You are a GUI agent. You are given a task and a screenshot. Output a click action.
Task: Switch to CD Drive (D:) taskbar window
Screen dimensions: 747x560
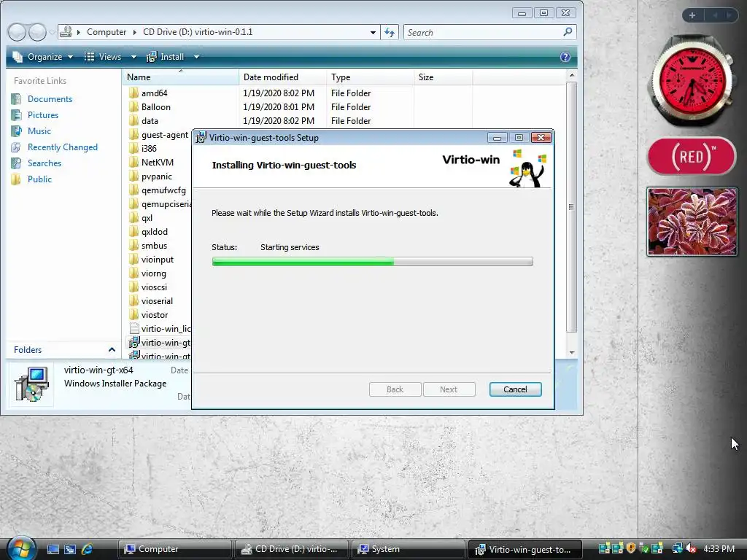(x=291, y=549)
